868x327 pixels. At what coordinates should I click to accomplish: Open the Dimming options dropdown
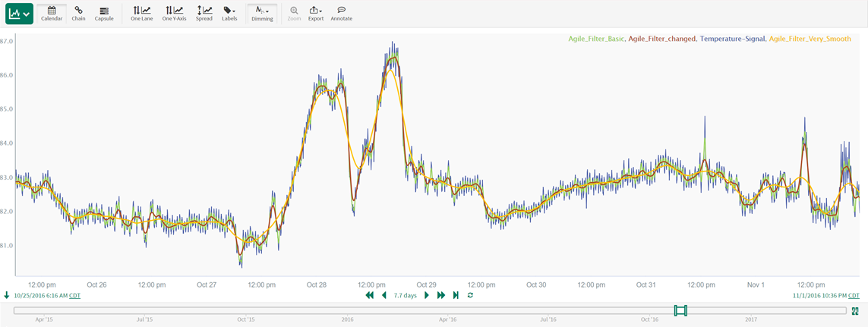click(262, 13)
